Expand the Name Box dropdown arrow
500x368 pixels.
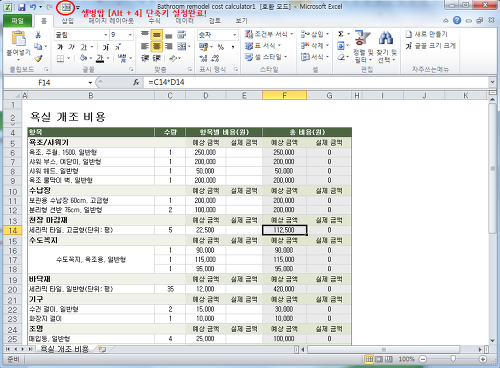click(90, 82)
